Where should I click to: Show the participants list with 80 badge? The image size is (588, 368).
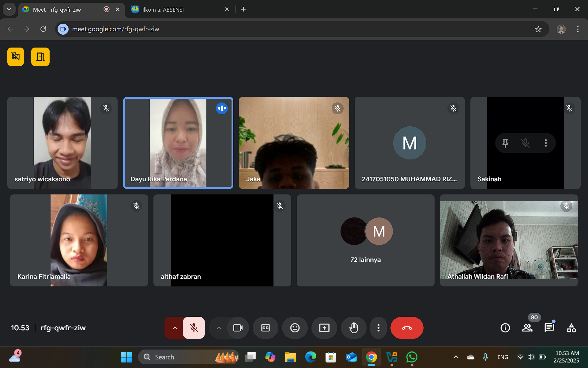(x=527, y=328)
